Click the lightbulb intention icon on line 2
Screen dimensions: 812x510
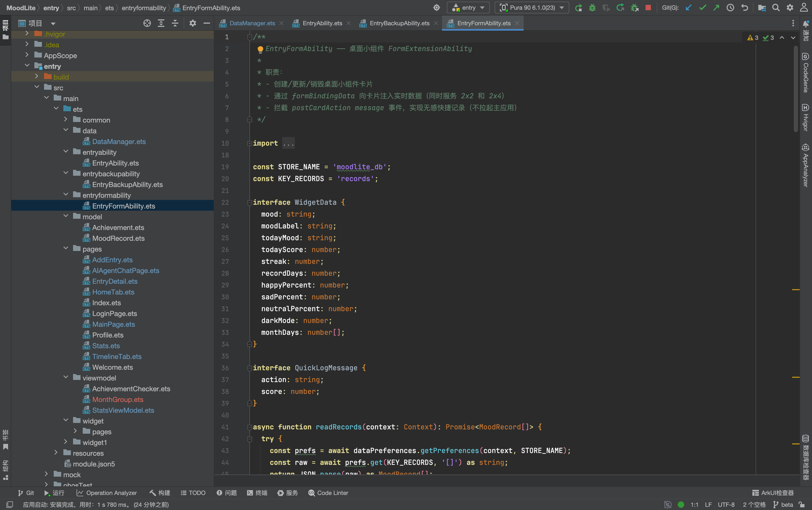(260, 50)
